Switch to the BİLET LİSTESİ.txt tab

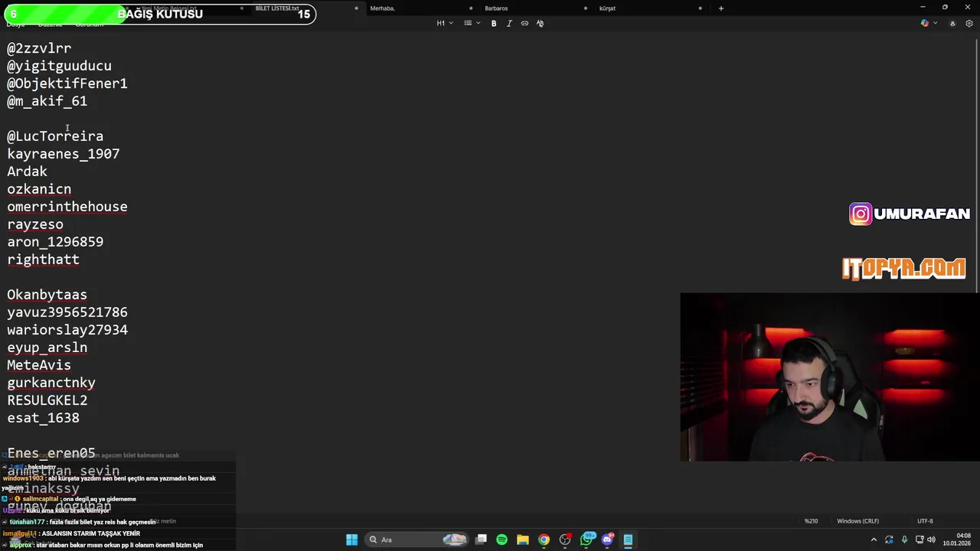(277, 8)
